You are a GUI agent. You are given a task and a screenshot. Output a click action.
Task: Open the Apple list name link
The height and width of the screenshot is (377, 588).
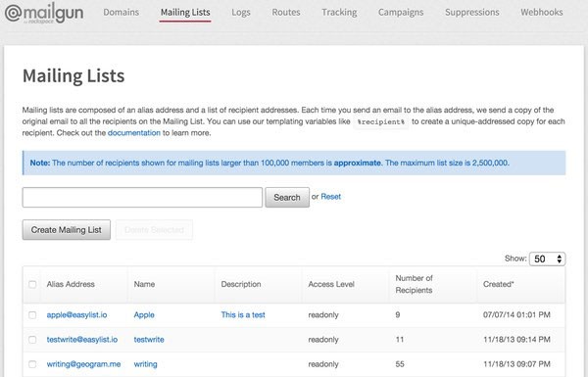144,314
